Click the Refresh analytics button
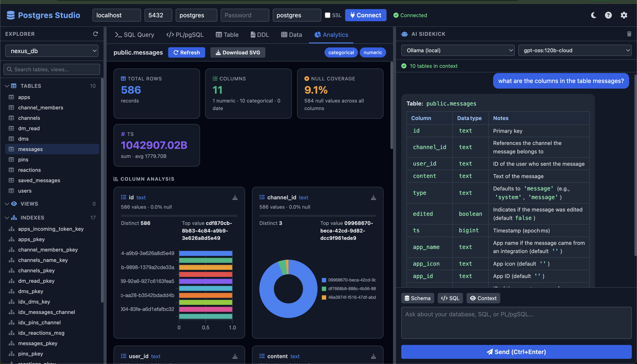Screen dimensions: 637x364 (187, 52)
